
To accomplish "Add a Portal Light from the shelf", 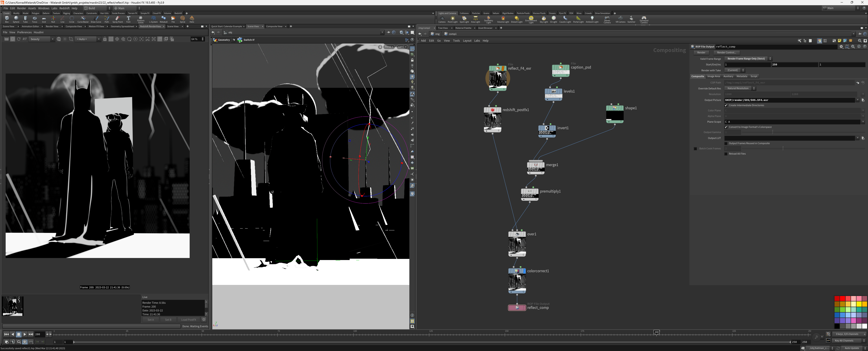I will point(578,19).
